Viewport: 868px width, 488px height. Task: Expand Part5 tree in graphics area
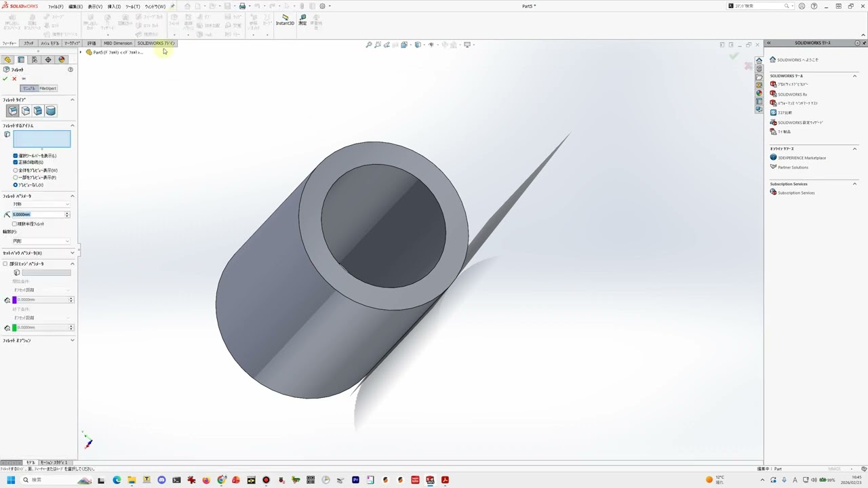click(81, 52)
